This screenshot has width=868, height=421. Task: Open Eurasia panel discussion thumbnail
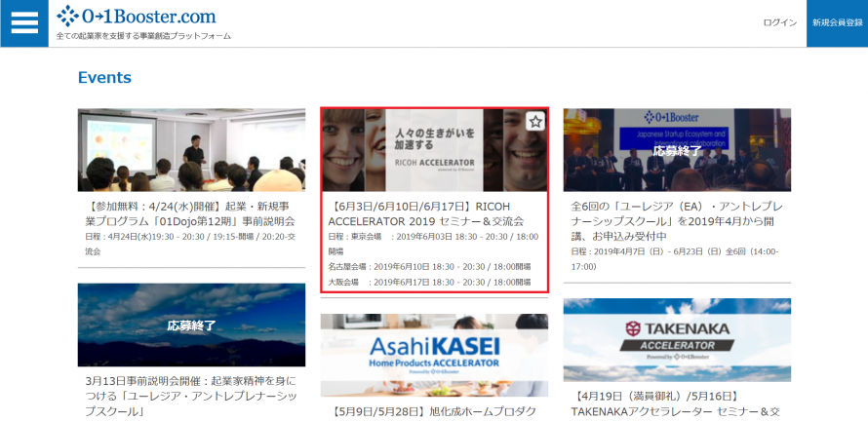tap(677, 150)
